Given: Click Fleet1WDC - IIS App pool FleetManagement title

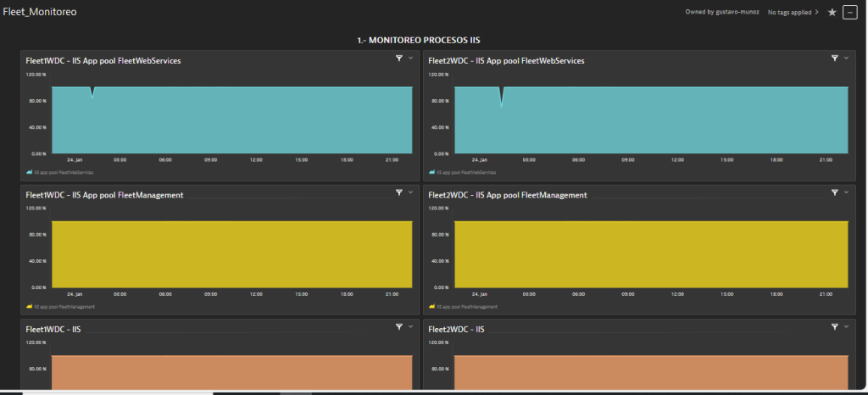Looking at the screenshot, I should pyautogui.click(x=104, y=195).
